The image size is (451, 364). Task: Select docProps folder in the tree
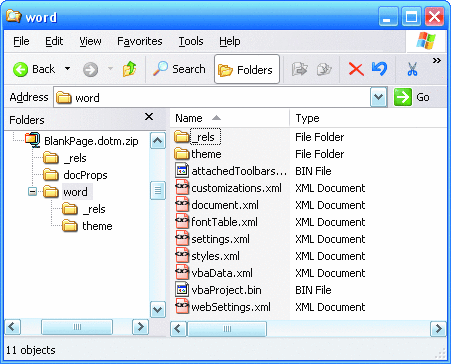pyautogui.click(x=85, y=175)
